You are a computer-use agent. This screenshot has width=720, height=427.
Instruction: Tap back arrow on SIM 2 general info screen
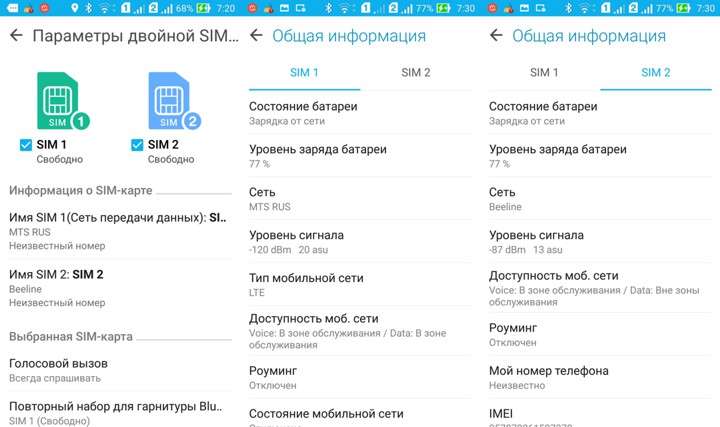[496, 35]
